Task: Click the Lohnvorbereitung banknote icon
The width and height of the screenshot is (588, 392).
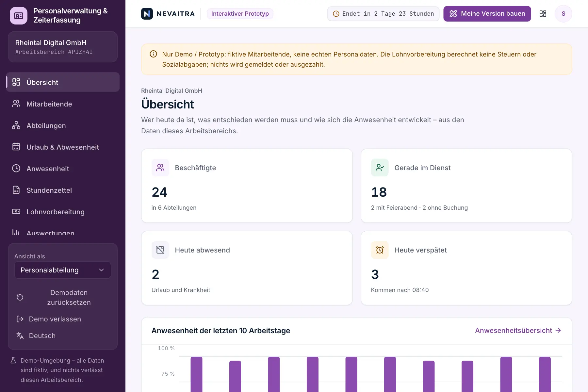Action: click(x=16, y=211)
